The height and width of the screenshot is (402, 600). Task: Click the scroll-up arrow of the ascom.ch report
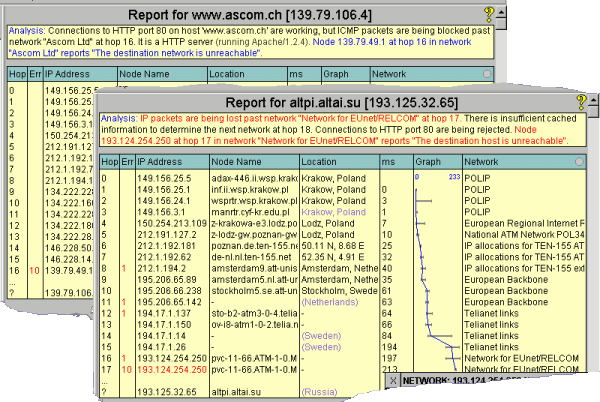coord(501,12)
